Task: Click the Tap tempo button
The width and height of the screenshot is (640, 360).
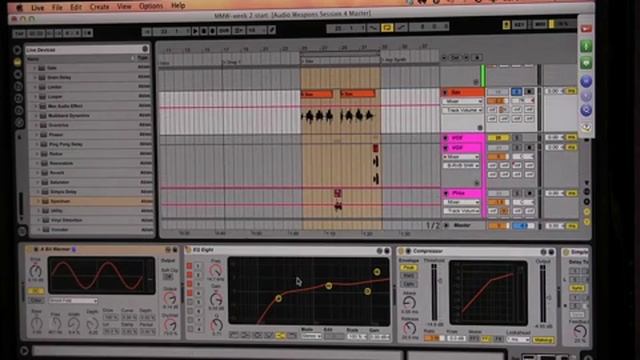Action: 19,33
